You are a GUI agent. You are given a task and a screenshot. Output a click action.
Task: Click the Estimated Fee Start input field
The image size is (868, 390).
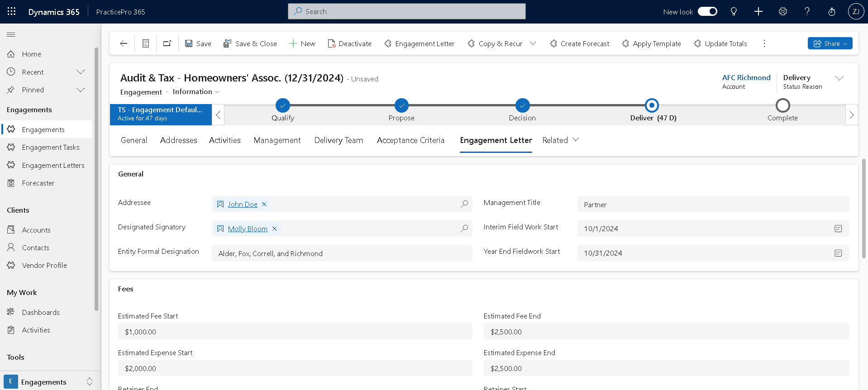295,332
